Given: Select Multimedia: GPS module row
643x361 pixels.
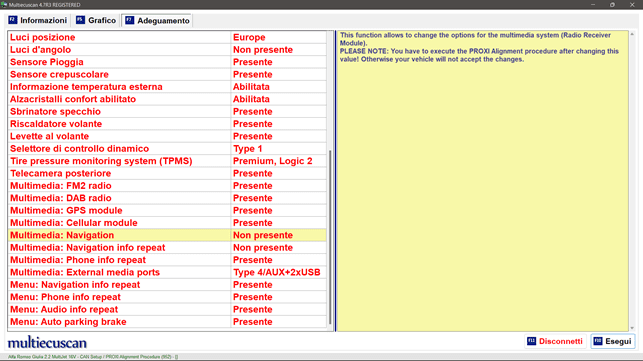Looking at the screenshot, I should pyautogui.click(x=167, y=210).
